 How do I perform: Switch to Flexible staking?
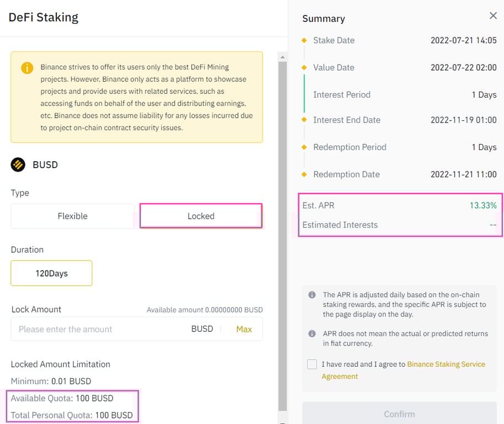click(72, 216)
